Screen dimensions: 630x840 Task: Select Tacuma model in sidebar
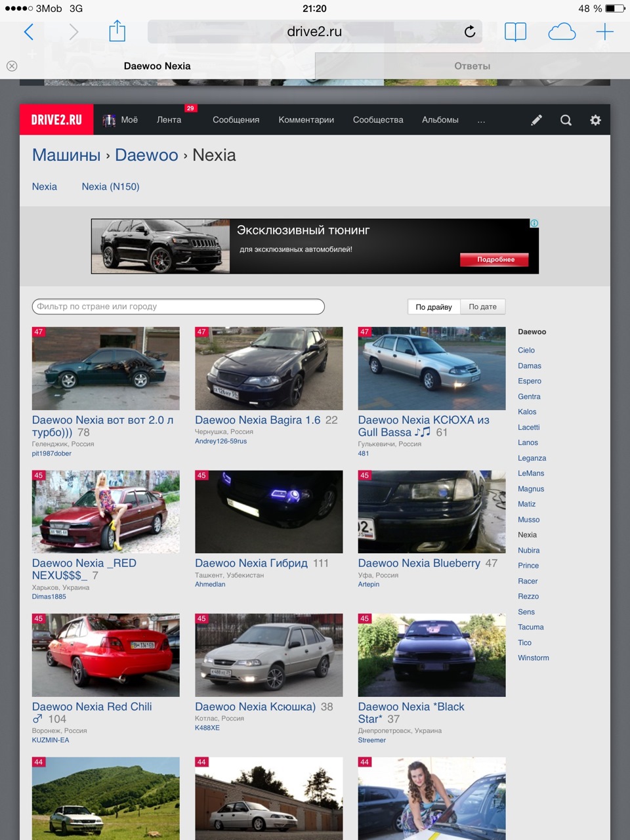[x=531, y=627]
